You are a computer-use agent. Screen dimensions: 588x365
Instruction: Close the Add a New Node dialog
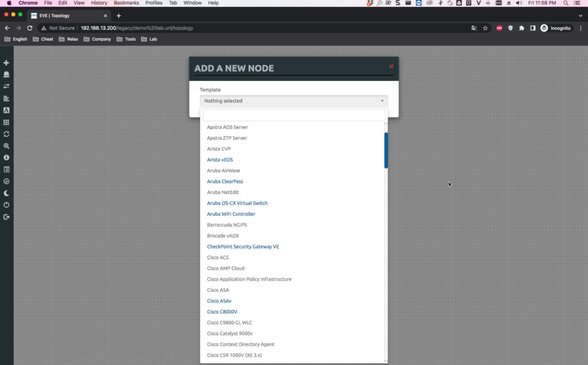[x=391, y=66]
